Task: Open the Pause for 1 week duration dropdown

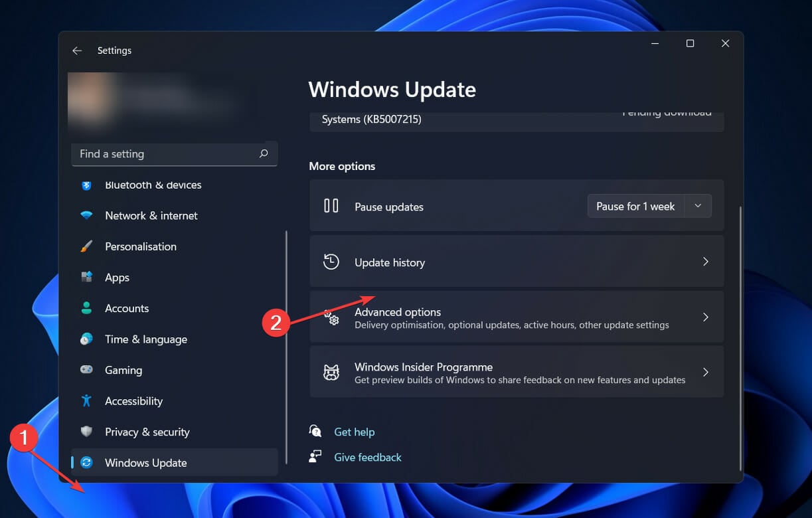Action: tap(697, 206)
